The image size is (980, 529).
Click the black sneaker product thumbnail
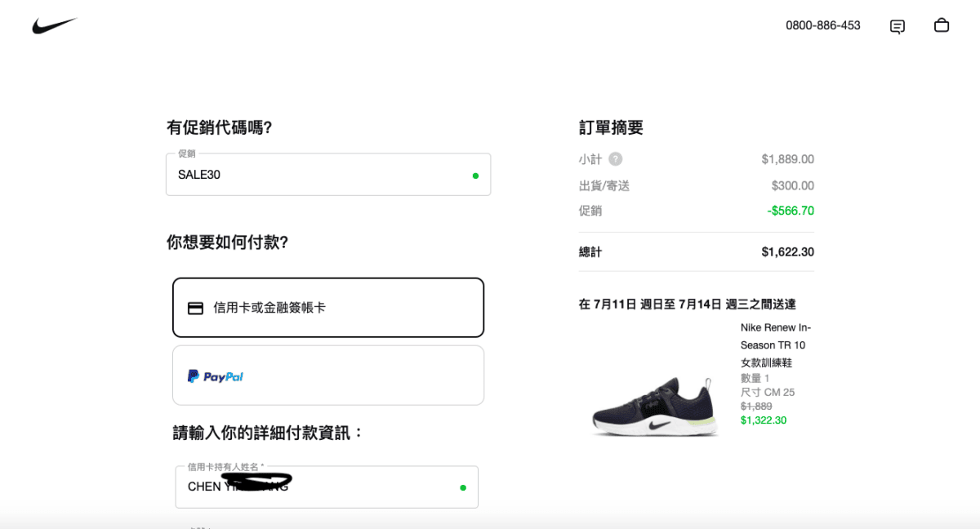[x=654, y=407]
